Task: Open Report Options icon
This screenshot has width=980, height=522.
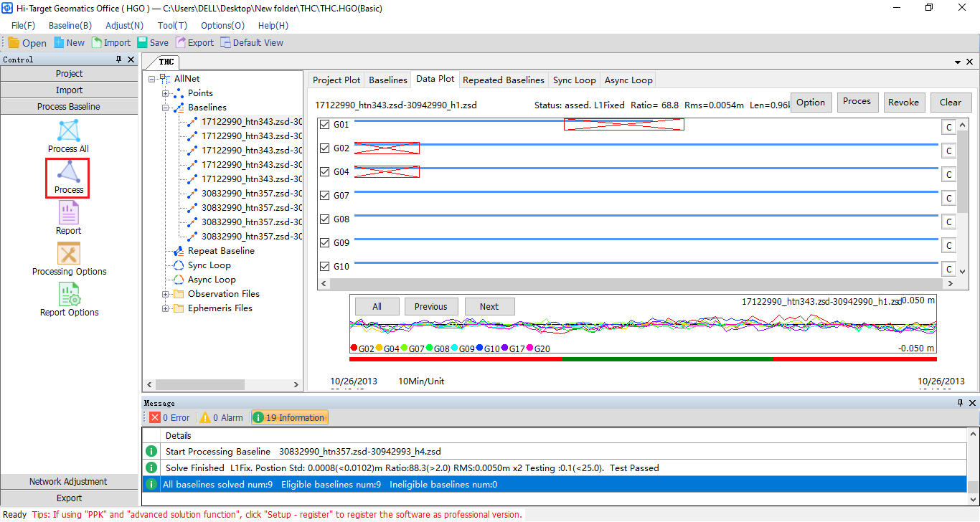Action: (x=68, y=295)
